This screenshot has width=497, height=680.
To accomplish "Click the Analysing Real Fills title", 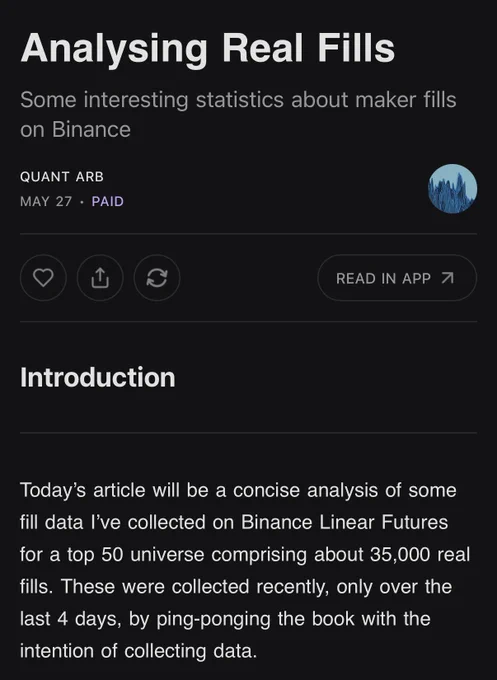I will point(208,48).
